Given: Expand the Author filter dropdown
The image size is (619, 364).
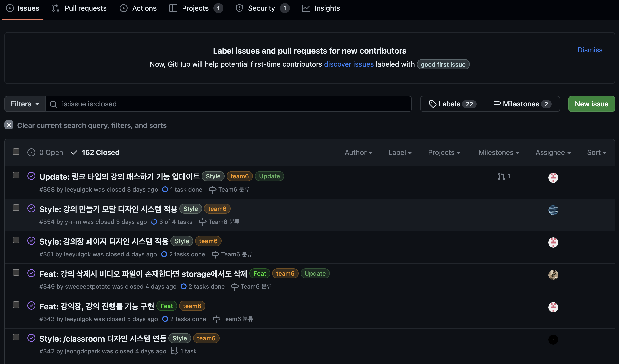Looking at the screenshot, I should coord(358,152).
